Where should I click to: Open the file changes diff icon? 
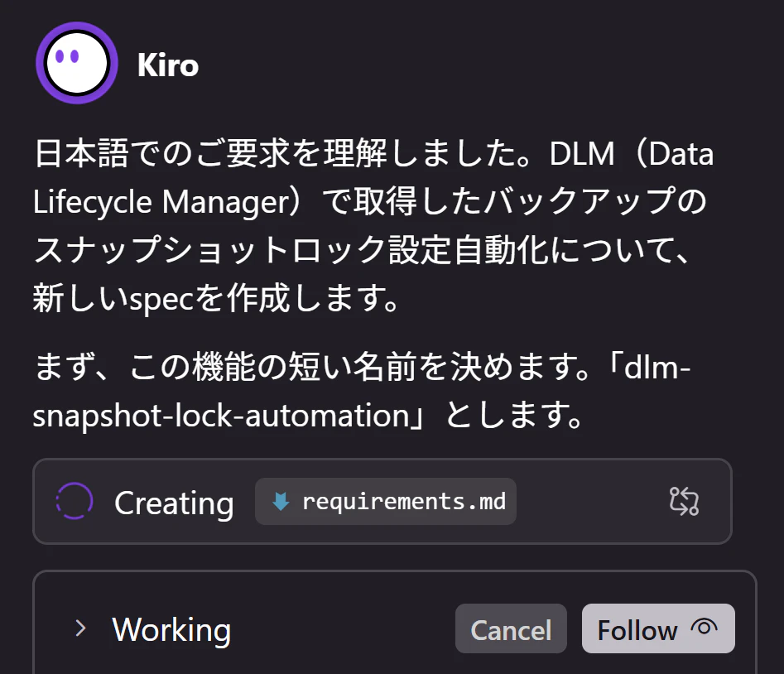[684, 501]
